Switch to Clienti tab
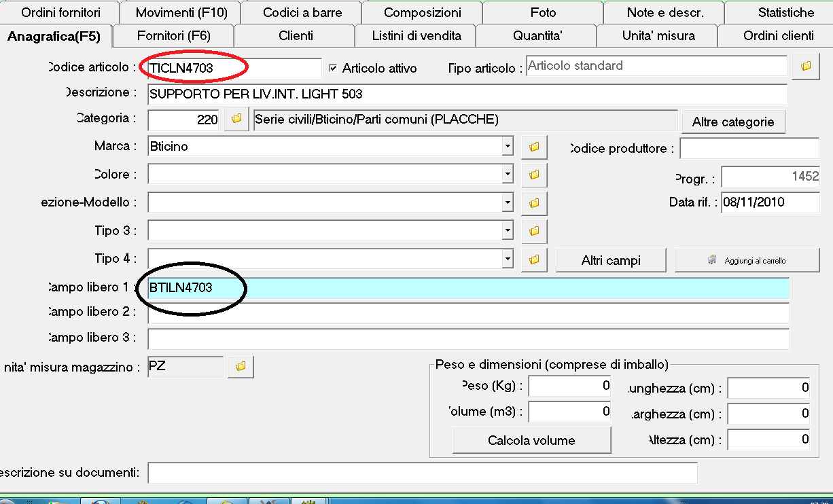Image resolution: width=833 pixels, height=504 pixels. tap(296, 35)
